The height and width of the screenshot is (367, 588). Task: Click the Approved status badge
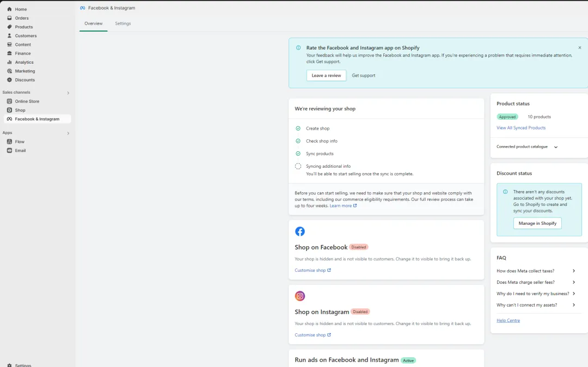point(507,117)
